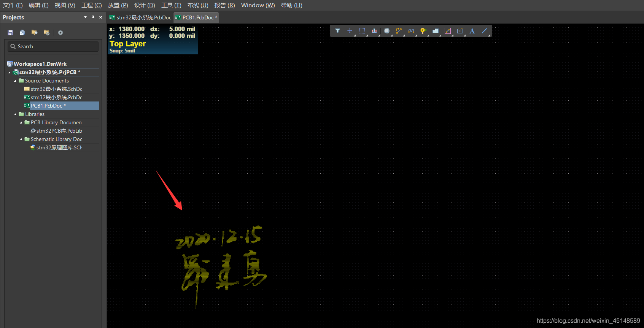Select Schematic Library Documents folder
This screenshot has width=644, height=328.
[x=56, y=139]
